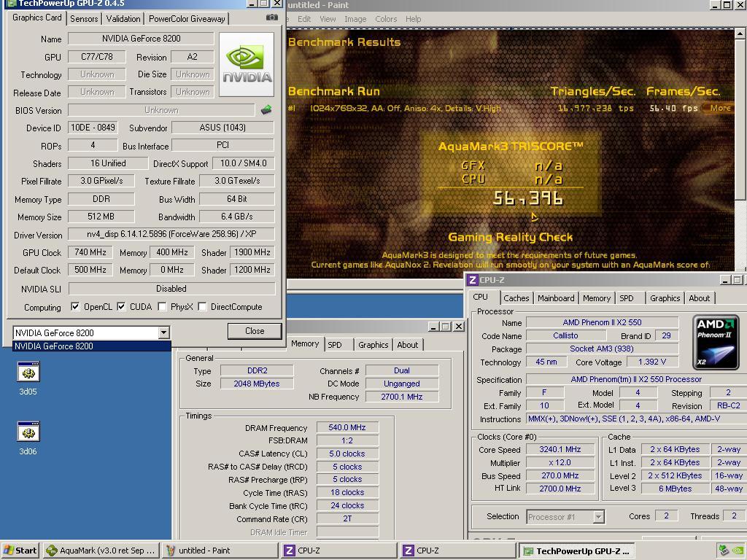
Task: Open the 3d05 desktop shortcut
Action: [x=28, y=378]
